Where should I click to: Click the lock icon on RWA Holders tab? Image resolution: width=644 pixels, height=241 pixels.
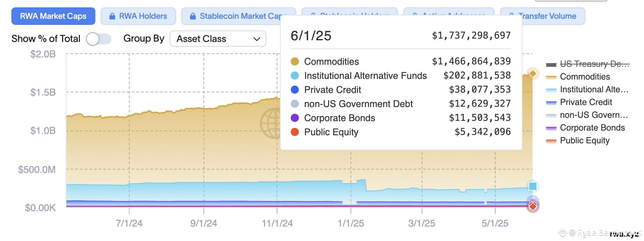click(112, 16)
